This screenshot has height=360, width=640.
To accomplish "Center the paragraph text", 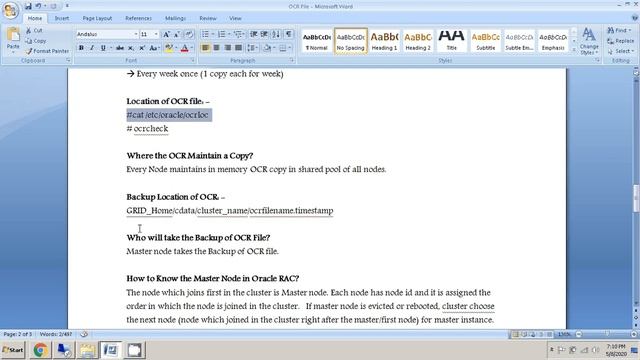I will (x=216, y=48).
